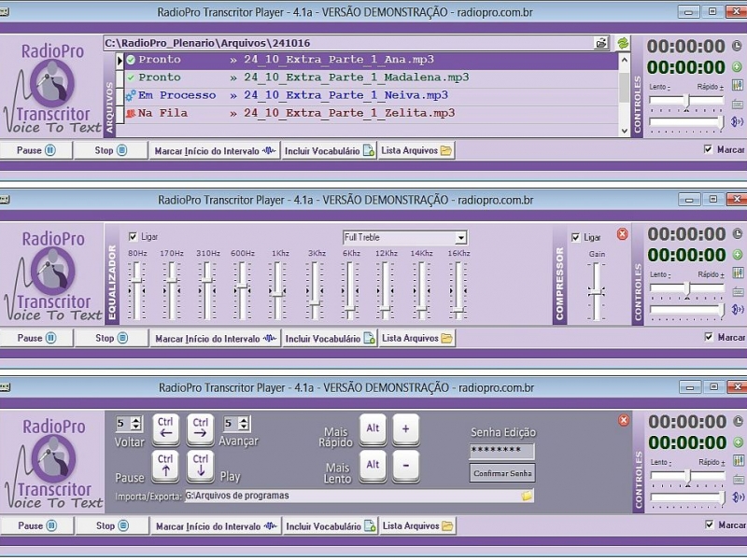
Task: Toggle the Marcar checkbox in the shortcuts window
Action: pos(710,525)
